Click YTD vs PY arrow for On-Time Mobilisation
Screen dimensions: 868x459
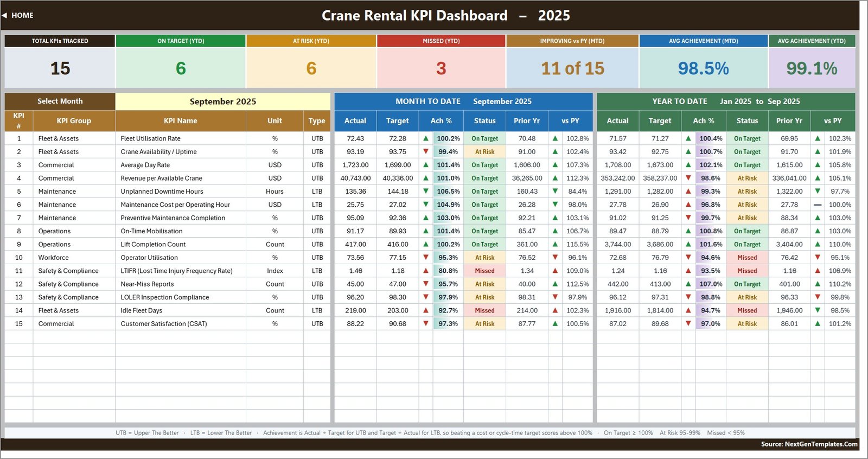818,231
